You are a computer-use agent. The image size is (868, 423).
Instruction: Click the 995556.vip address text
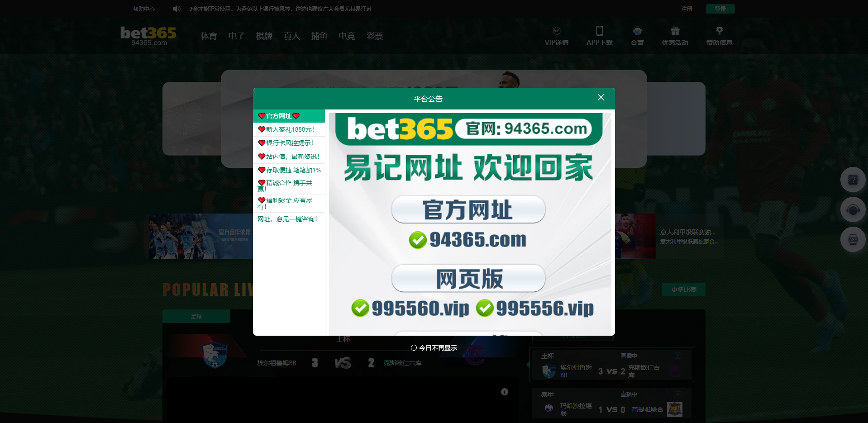(545, 309)
